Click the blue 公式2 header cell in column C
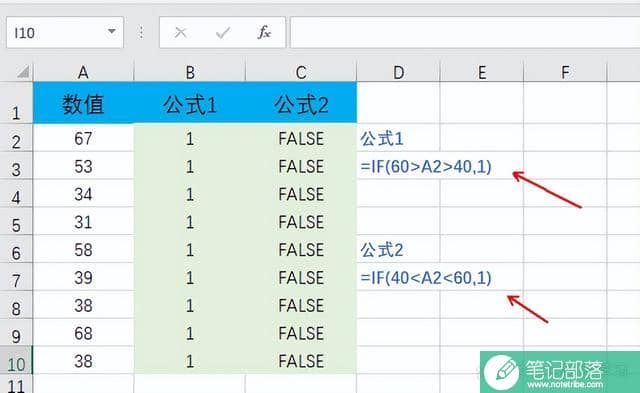Image resolution: width=640 pixels, height=393 pixels. click(301, 103)
